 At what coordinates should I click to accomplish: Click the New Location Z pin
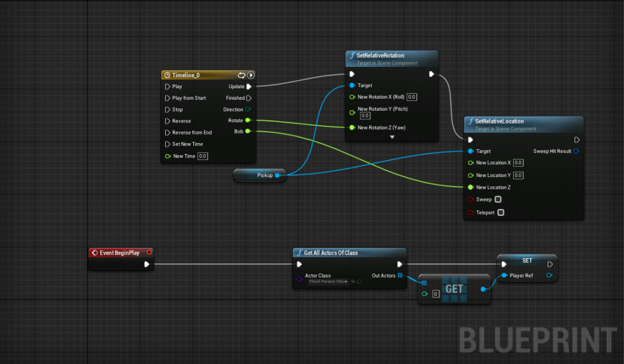[471, 187]
